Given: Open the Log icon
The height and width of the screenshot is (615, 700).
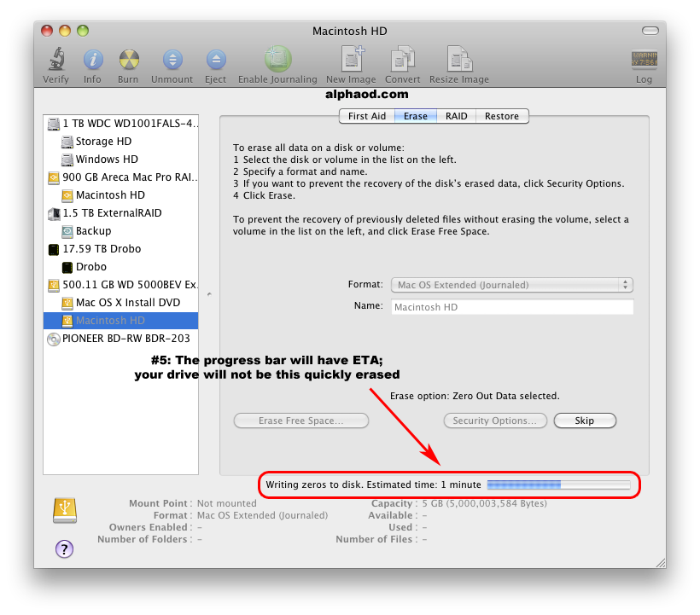Looking at the screenshot, I should [x=644, y=59].
